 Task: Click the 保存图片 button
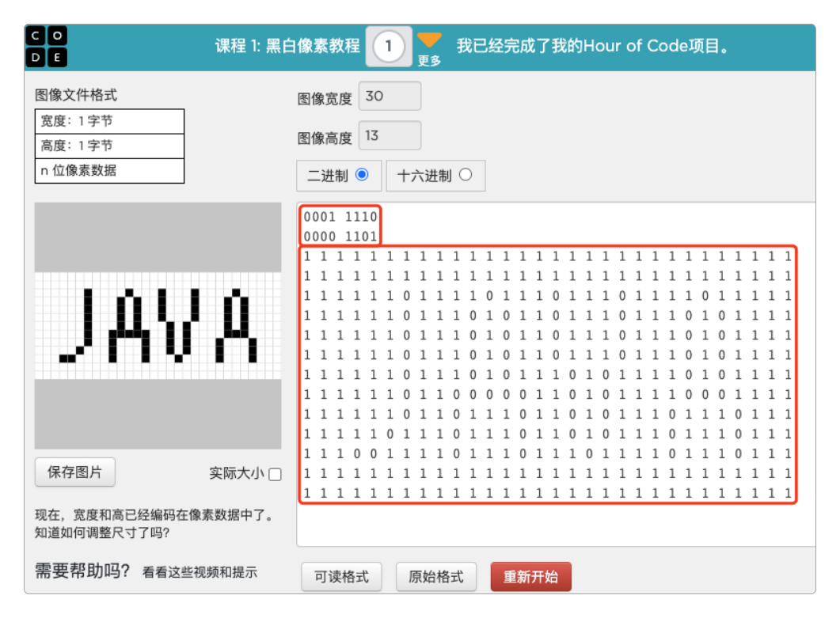(x=75, y=472)
